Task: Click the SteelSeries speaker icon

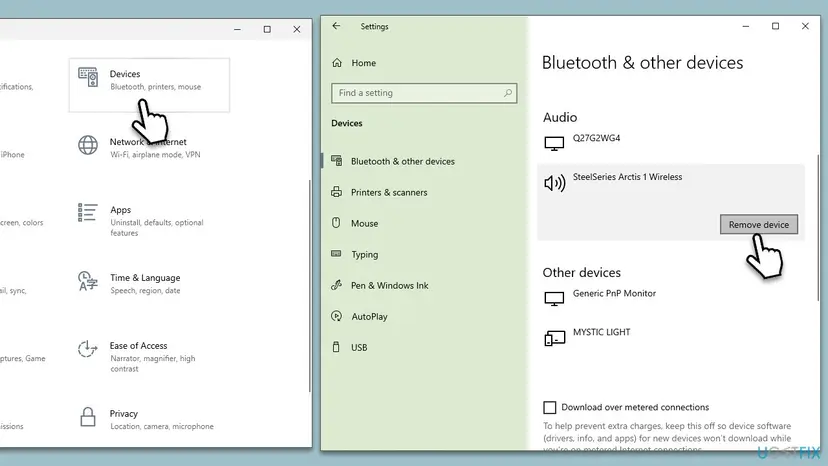Action: click(x=554, y=183)
